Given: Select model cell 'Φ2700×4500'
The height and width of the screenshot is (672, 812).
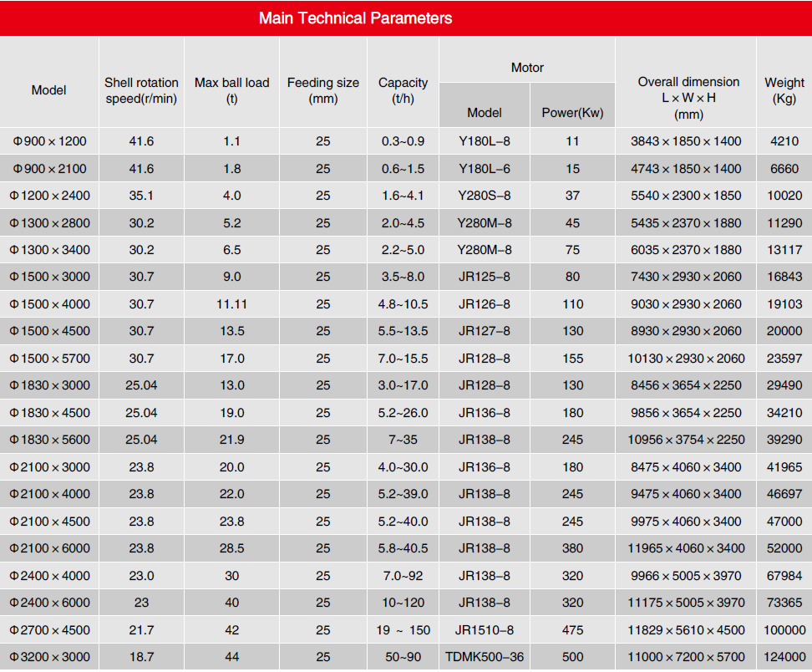Looking at the screenshot, I should pos(49,630).
